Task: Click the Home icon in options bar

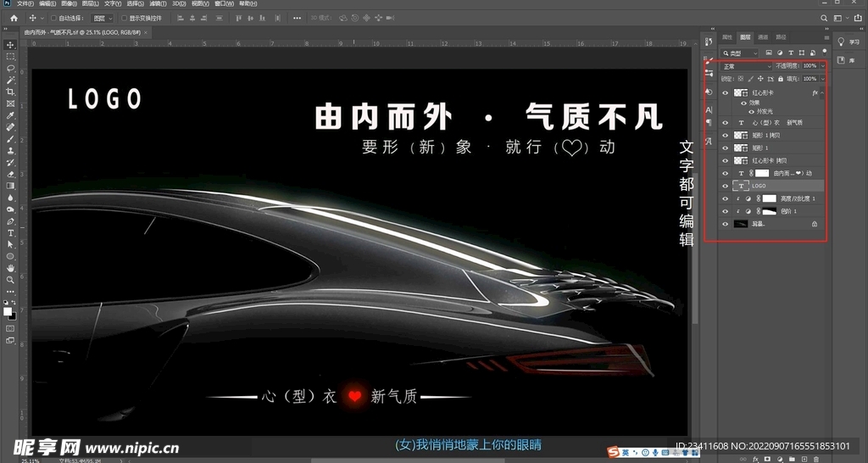Action: pyautogui.click(x=14, y=19)
